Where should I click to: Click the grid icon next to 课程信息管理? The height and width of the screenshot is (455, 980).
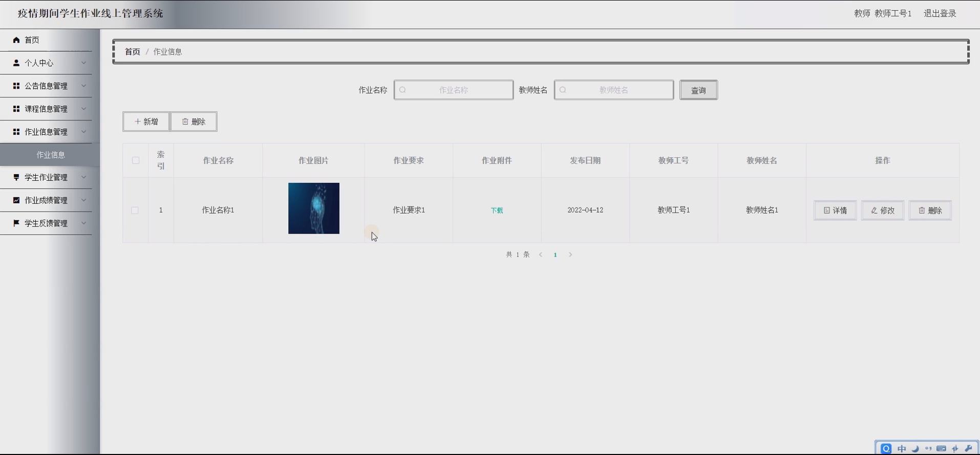[16, 109]
